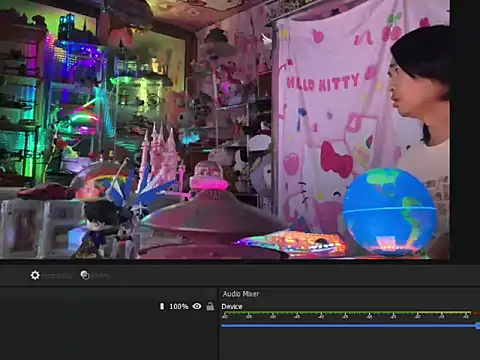The image size is (480, 360).
Task: Click the black canvas area right of the preview
Action: 465,130
